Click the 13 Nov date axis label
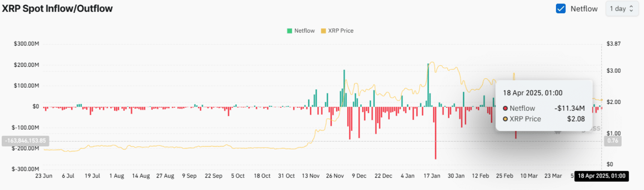 click(311, 176)
